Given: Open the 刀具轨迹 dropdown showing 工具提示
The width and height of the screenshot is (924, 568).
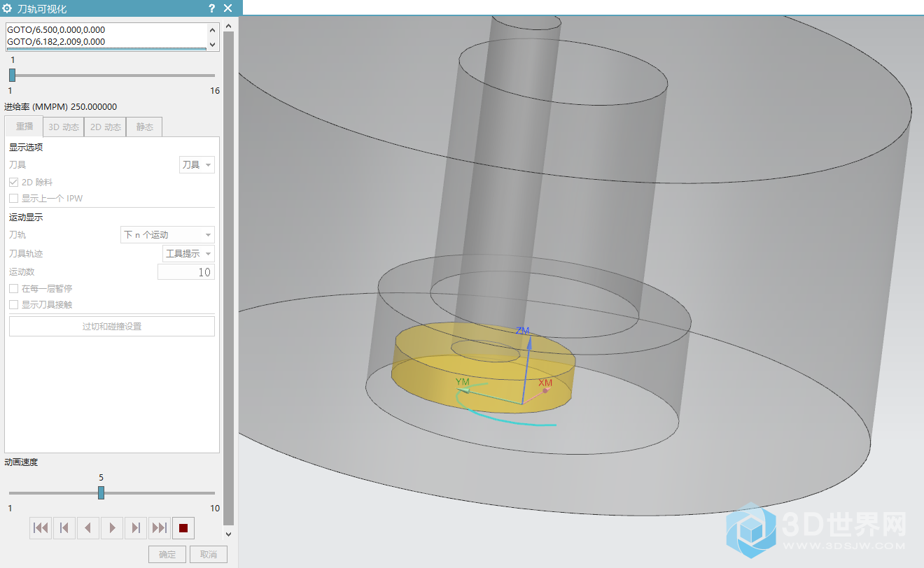Looking at the screenshot, I should pos(188,253).
